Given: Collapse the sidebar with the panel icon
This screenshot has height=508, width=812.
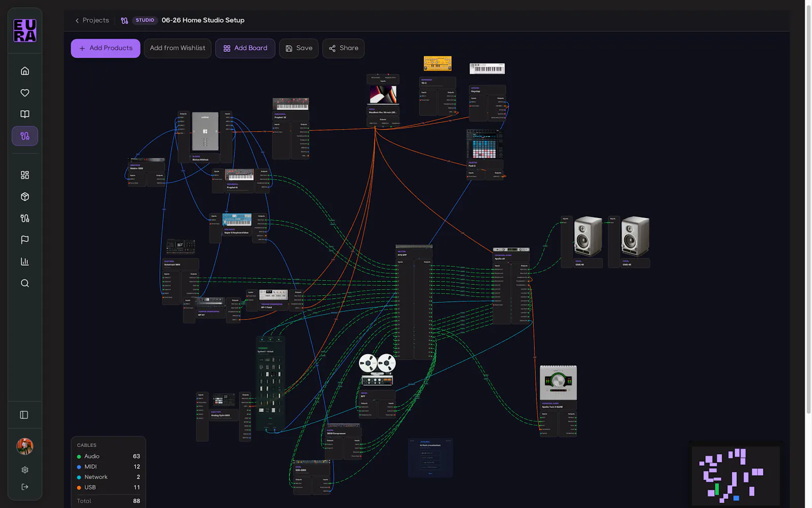Looking at the screenshot, I should click(x=24, y=415).
